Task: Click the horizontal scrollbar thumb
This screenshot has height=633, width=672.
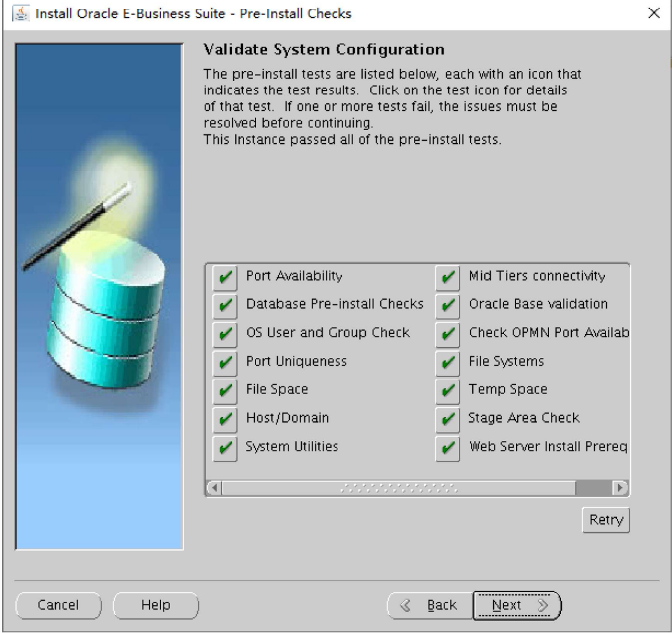Action: click(399, 488)
